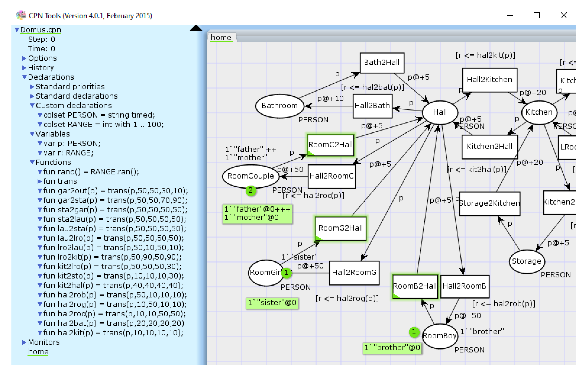Expand the History tree node
Viewport: 588px width, 375px height.
click(24, 68)
